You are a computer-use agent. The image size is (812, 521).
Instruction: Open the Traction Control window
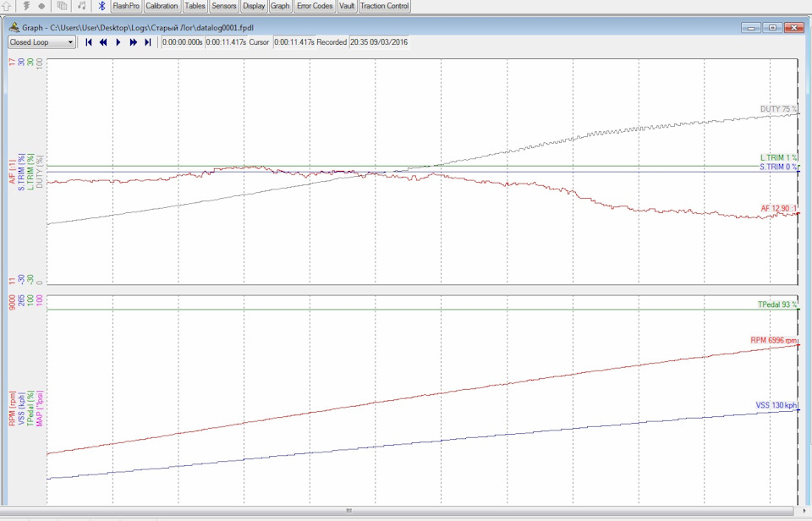tap(385, 6)
